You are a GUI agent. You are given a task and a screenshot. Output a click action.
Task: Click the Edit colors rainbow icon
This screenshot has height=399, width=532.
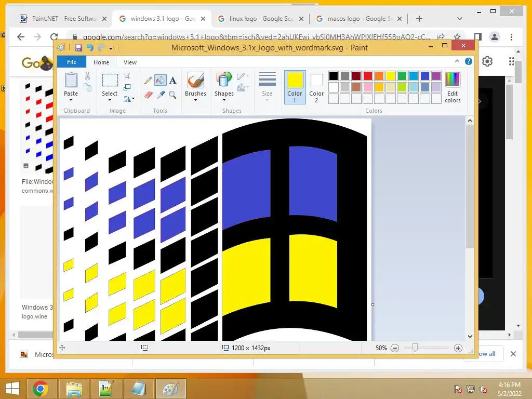coord(453,80)
